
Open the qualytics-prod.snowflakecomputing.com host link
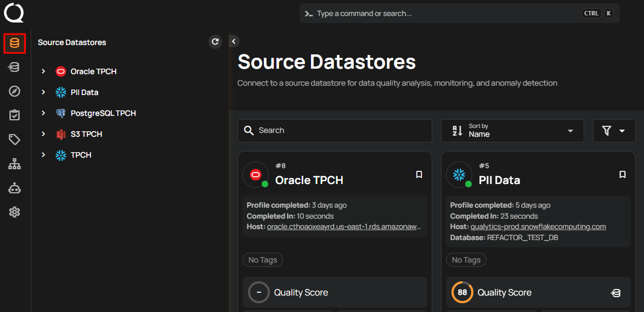pyautogui.click(x=539, y=227)
